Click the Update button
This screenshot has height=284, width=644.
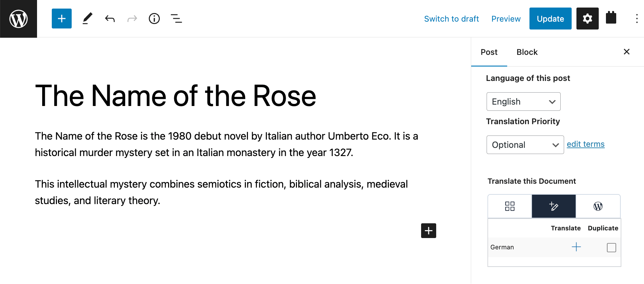click(x=550, y=19)
